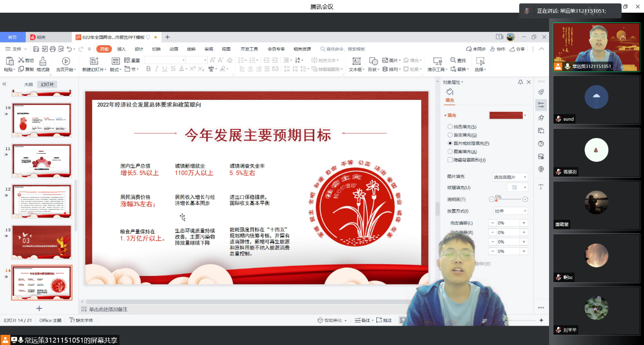Check Hide Background Graphics checkbox

(450, 160)
